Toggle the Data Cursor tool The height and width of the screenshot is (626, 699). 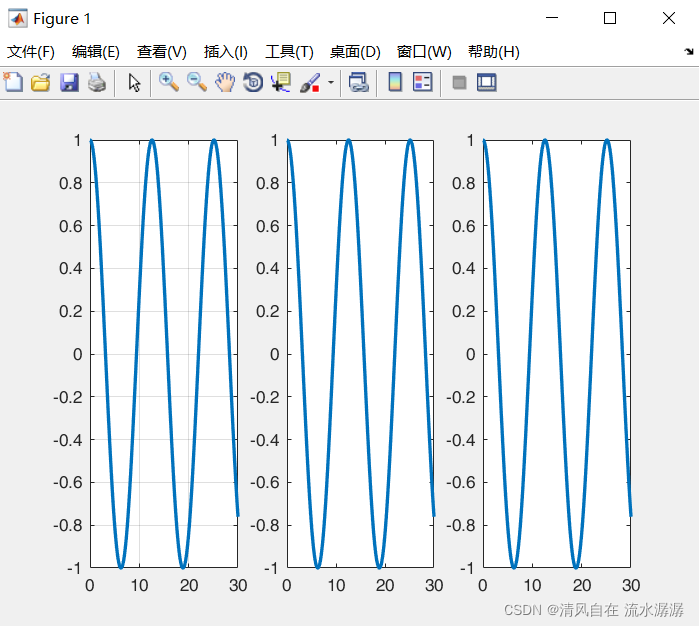tap(281, 83)
